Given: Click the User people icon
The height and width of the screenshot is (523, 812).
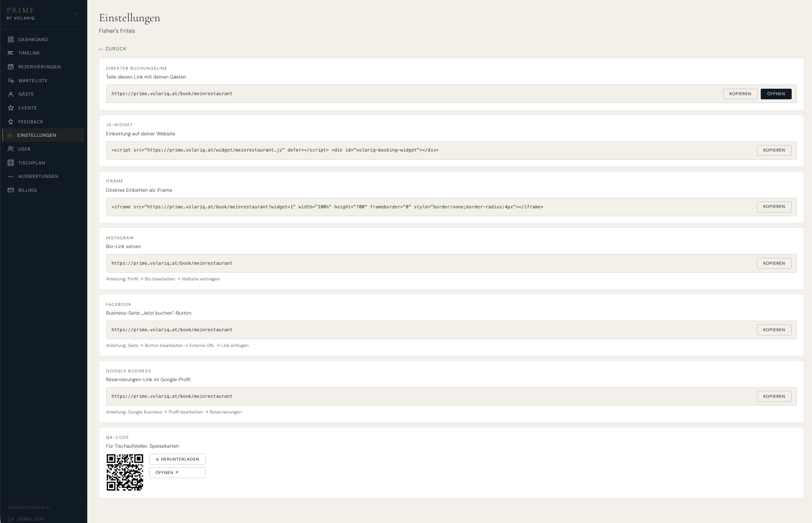Looking at the screenshot, I should pyautogui.click(x=11, y=149).
